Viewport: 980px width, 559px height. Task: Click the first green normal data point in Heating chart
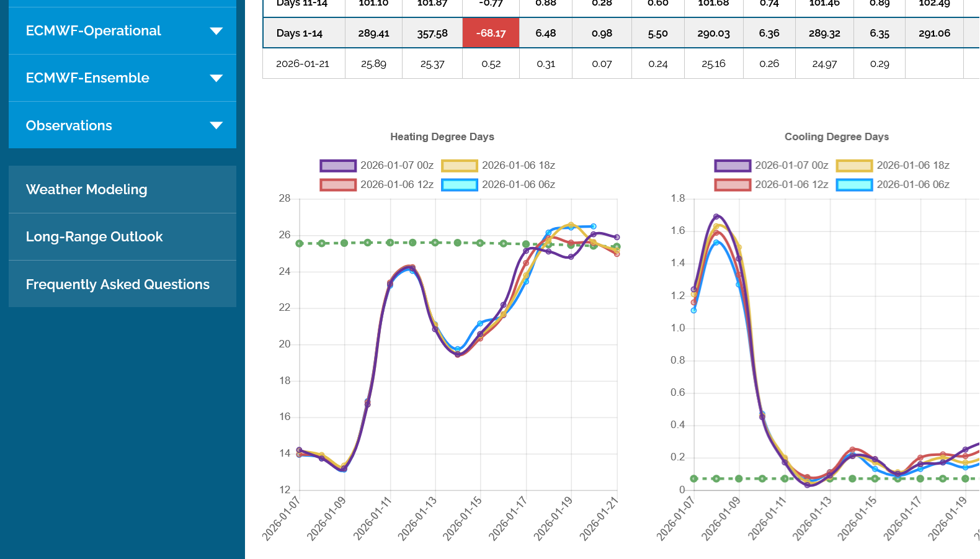coord(300,244)
